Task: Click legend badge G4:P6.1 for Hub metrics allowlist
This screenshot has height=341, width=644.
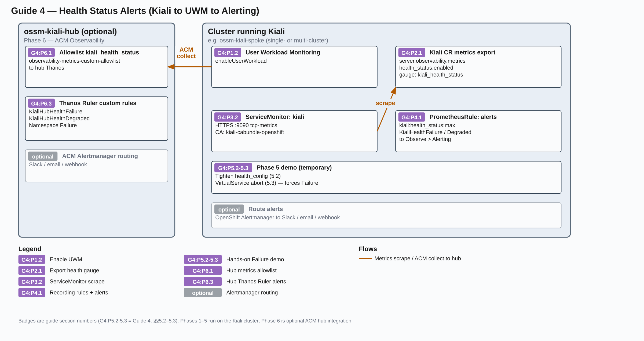Action: (203, 271)
